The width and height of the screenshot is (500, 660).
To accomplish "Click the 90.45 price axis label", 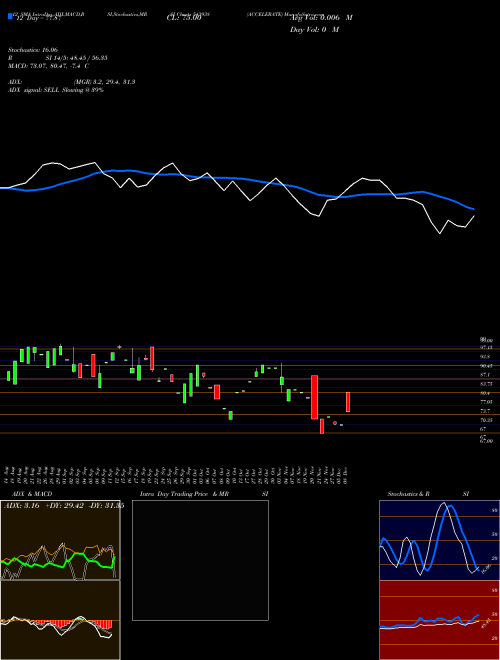I will coord(486,365).
